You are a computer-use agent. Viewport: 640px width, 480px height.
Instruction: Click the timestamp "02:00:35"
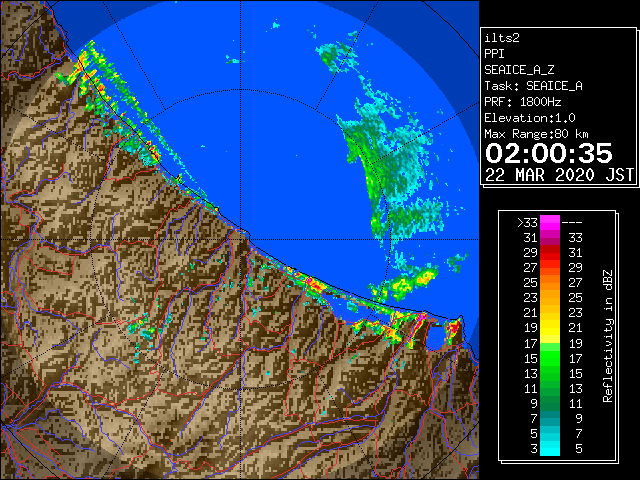pyautogui.click(x=548, y=153)
